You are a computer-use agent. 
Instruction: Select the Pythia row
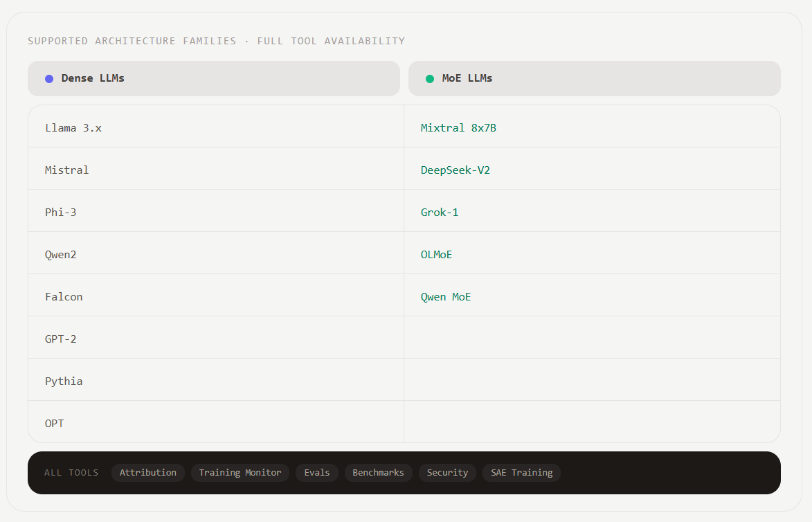[216, 379]
